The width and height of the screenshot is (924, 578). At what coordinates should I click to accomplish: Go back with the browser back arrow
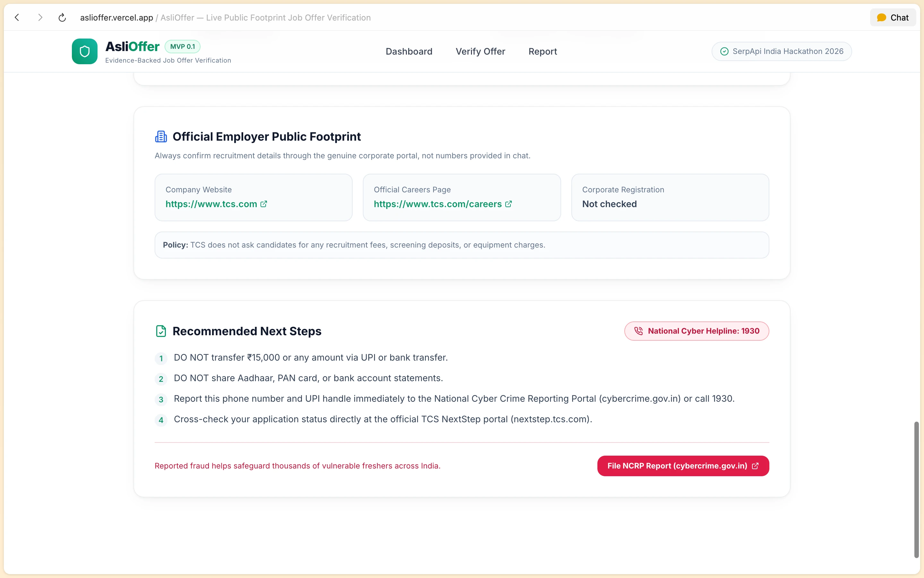[x=17, y=18]
